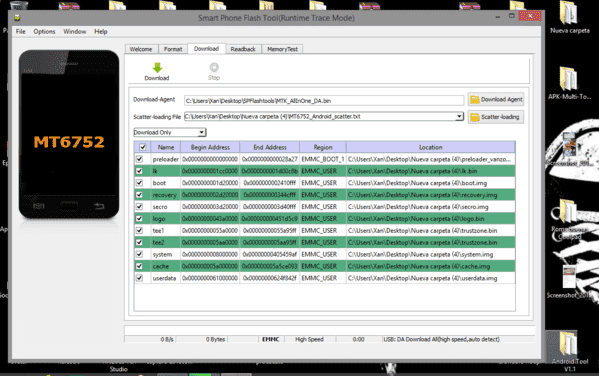
Task: Switch to the MemoryTest tab
Action: coord(282,49)
